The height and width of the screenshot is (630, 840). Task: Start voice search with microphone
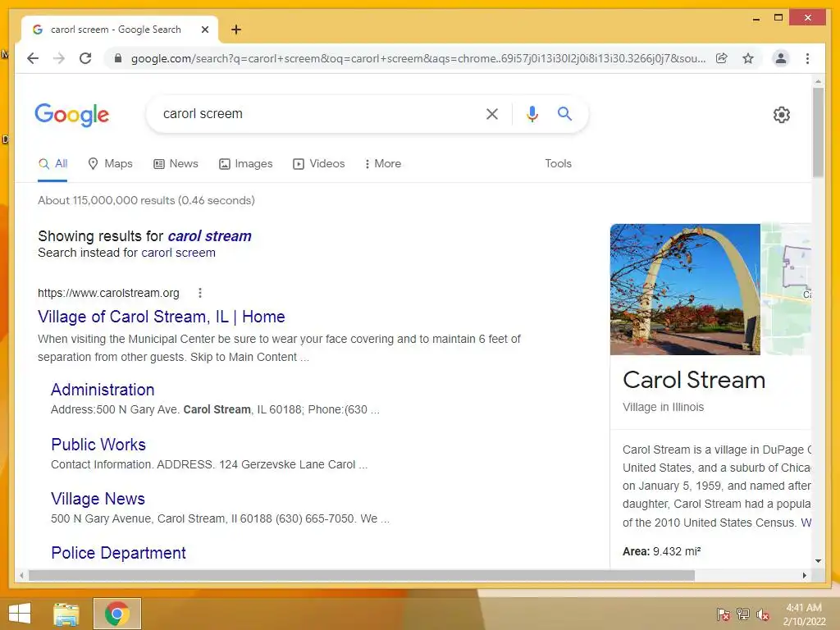pos(532,113)
